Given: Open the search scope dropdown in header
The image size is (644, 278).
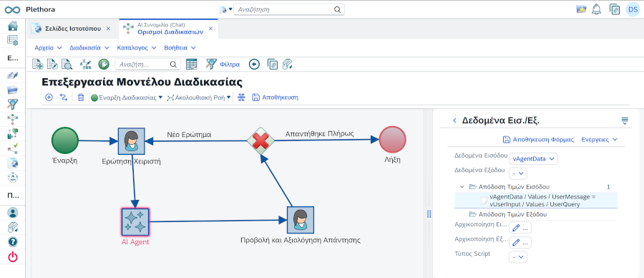Looking at the screenshot, I should [226, 9].
